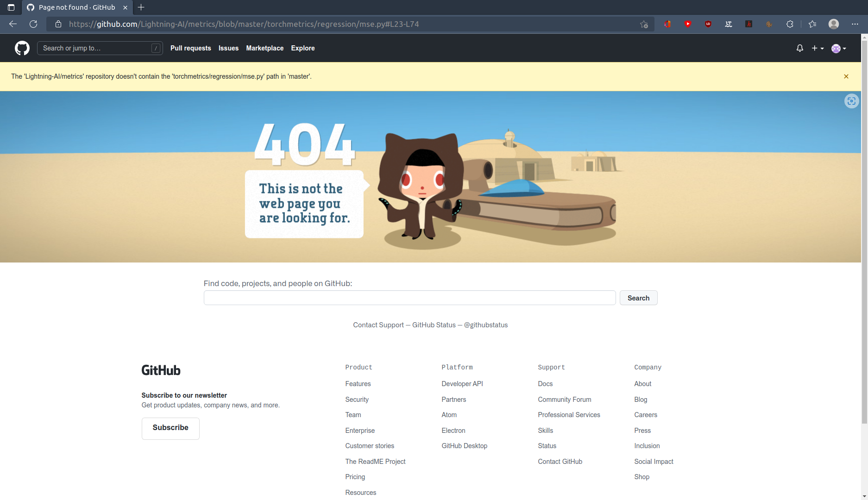The width and height of the screenshot is (868, 500).
Task: Click the browser back arrow
Action: pyautogui.click(x=13, y=24)
